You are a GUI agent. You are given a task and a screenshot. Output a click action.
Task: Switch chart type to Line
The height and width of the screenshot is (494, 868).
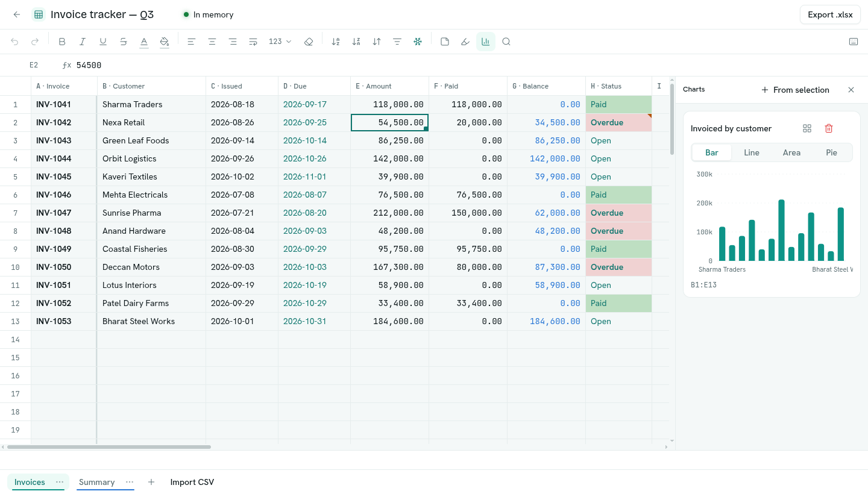click(752, 152)
